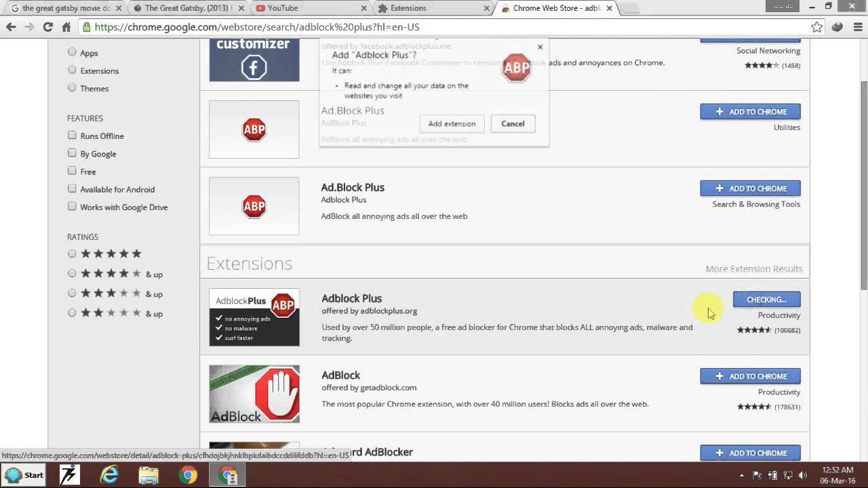The image size is (868, 488).
Task: Select the Apps radio button
Action: [x=72, y=52]
